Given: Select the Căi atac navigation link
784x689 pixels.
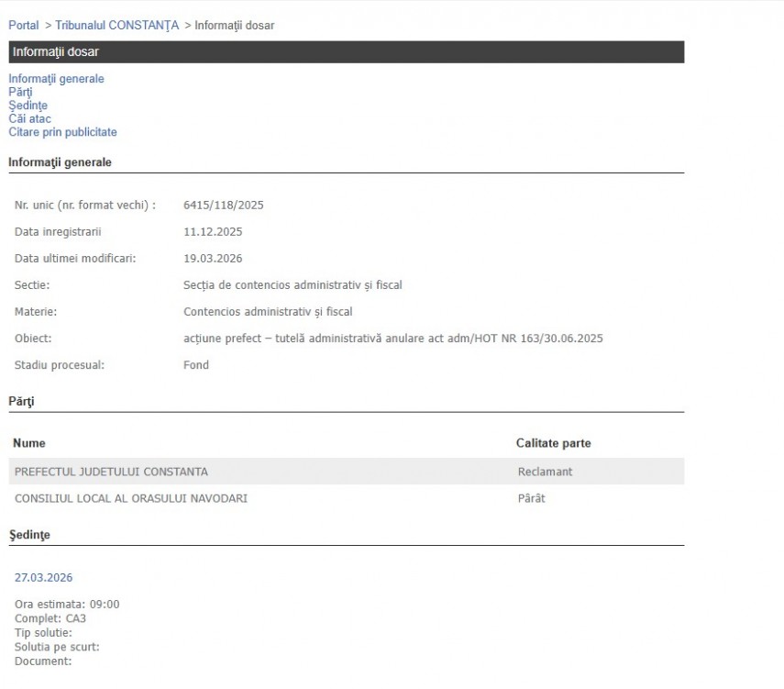Looking at the screenshot, I should tap(29, 118).
